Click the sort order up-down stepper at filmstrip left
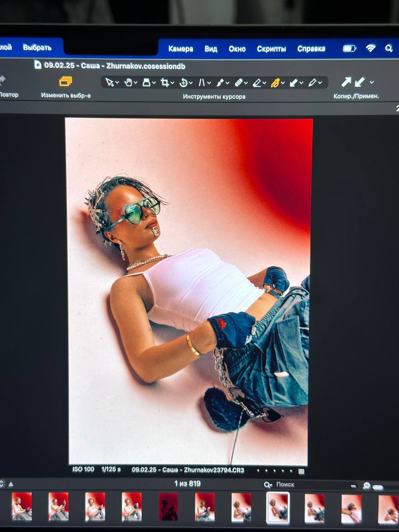Viewport: 399px width, 532px height. (2, 484)
